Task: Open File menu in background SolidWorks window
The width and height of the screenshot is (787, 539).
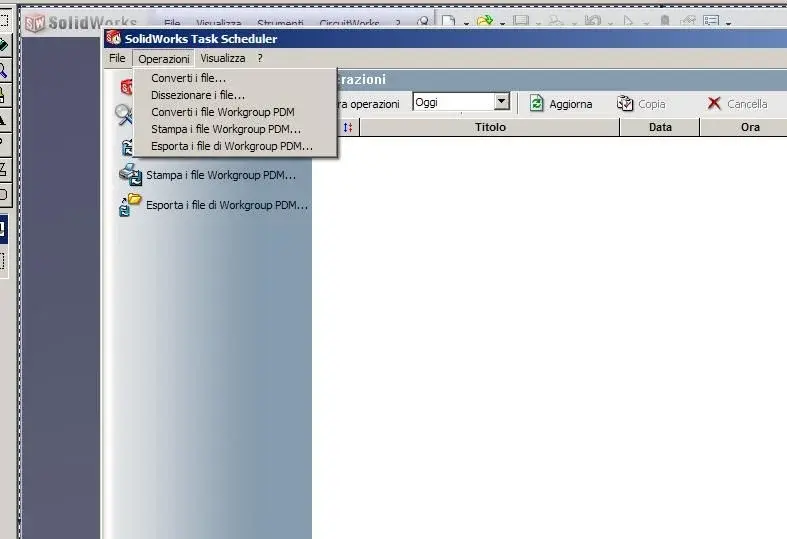Action: tap(172, 23)
